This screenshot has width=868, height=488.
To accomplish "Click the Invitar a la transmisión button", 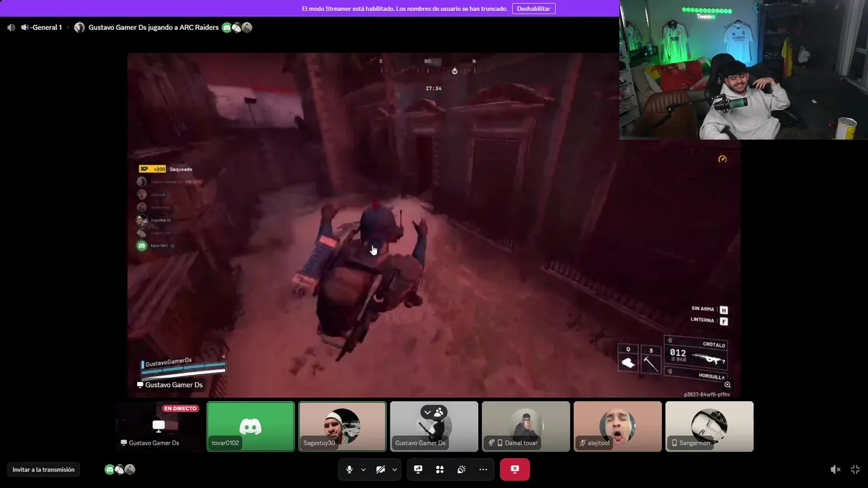I will coord(43,469).
